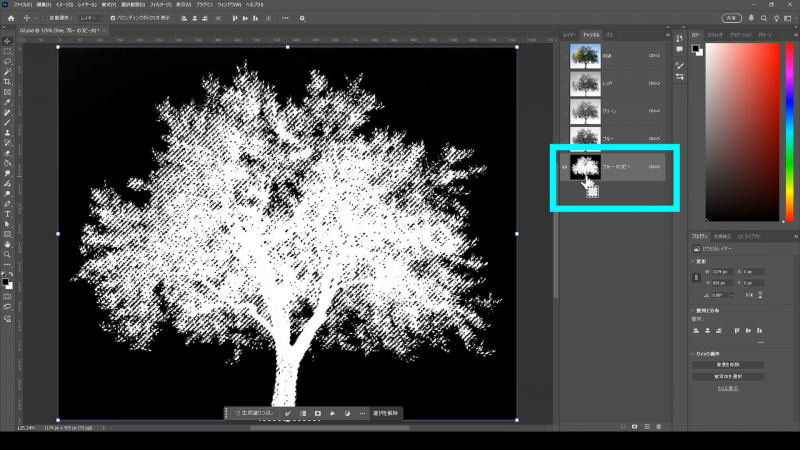Select the Move tool in the left toolbar
Screen dimensions: 800x450
7,41
